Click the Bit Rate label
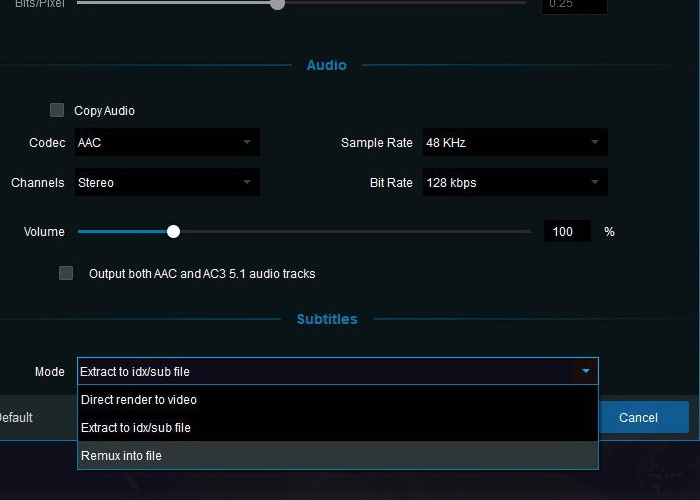700x500 pixels. pyautogui.click(x=391, y=183)
